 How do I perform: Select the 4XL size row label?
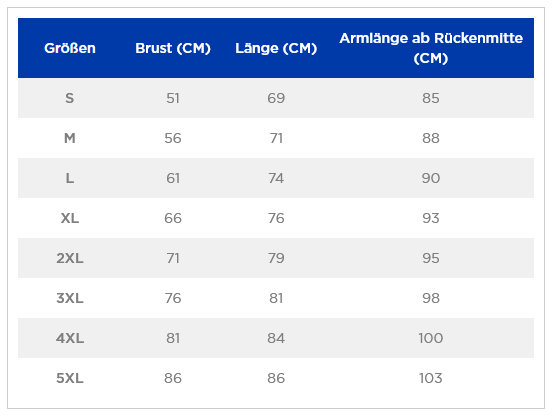tap(70, 338)
